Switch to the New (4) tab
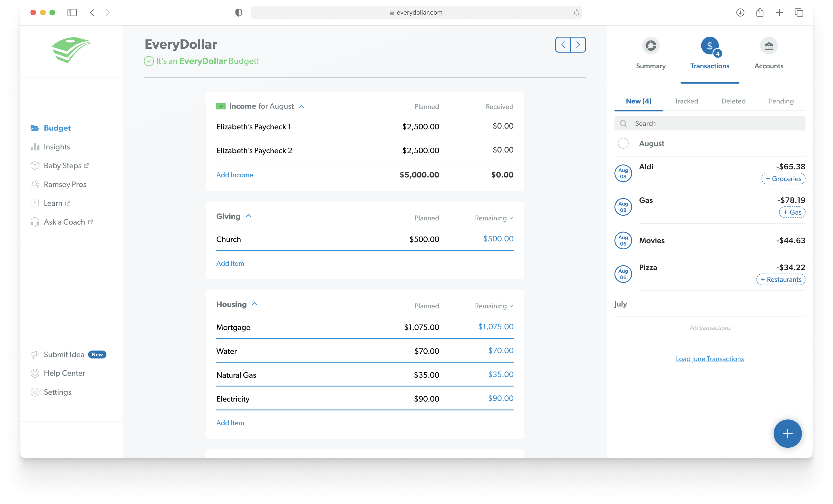 (x=638, y=101)
